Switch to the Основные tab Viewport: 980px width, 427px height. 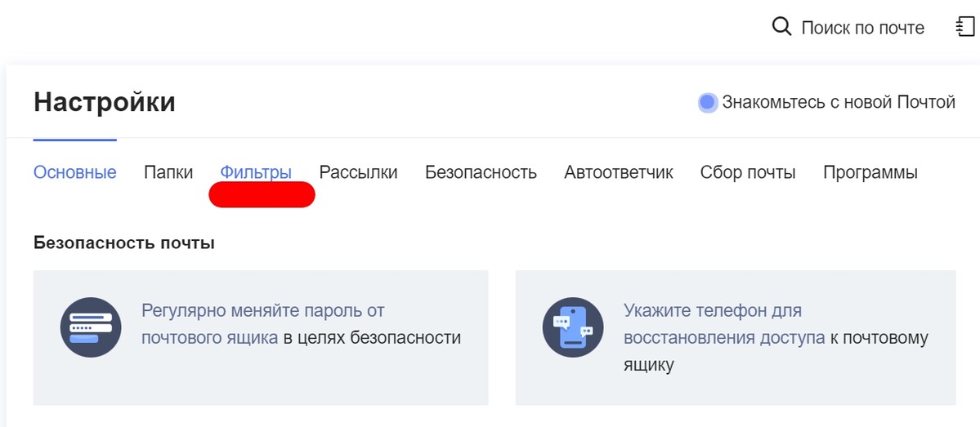(75, 172)
